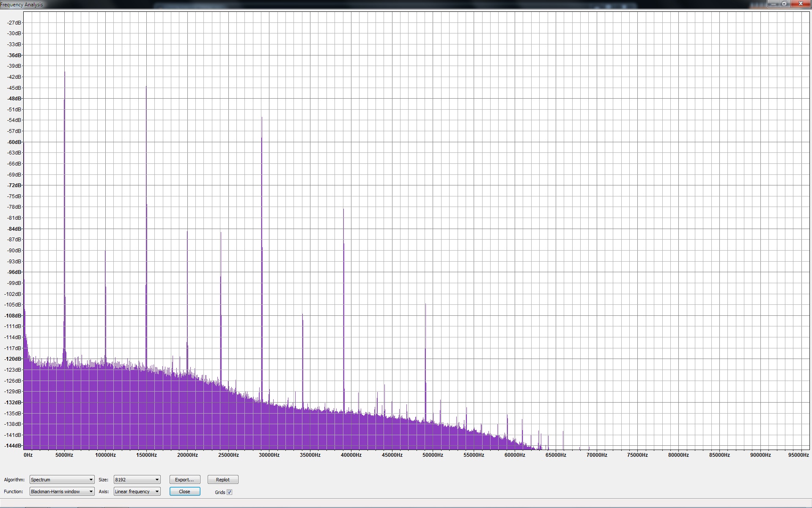The width and height of the screenshot is (812, 508).
Task: Click the -27dB label on vertical axis
Action: click(14, 22)
